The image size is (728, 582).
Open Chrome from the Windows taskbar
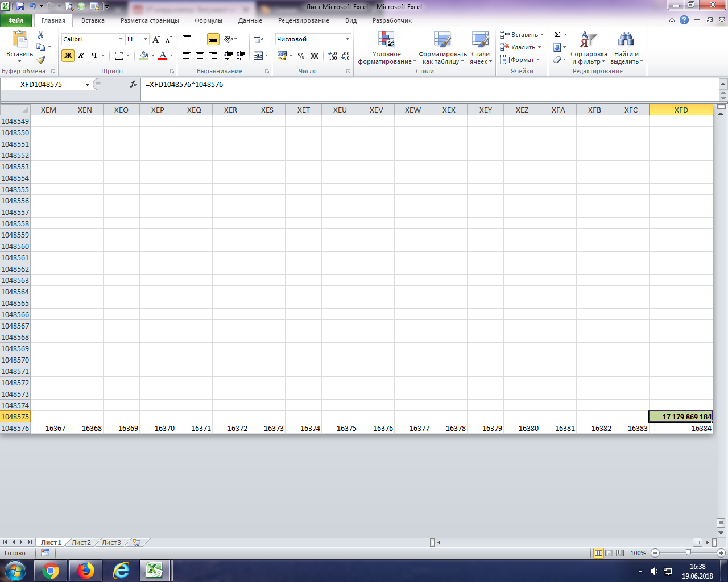pos(51,570)
